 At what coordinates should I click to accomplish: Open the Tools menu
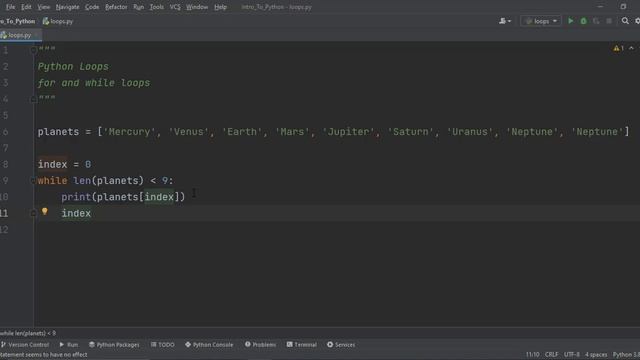click(157, 7)
